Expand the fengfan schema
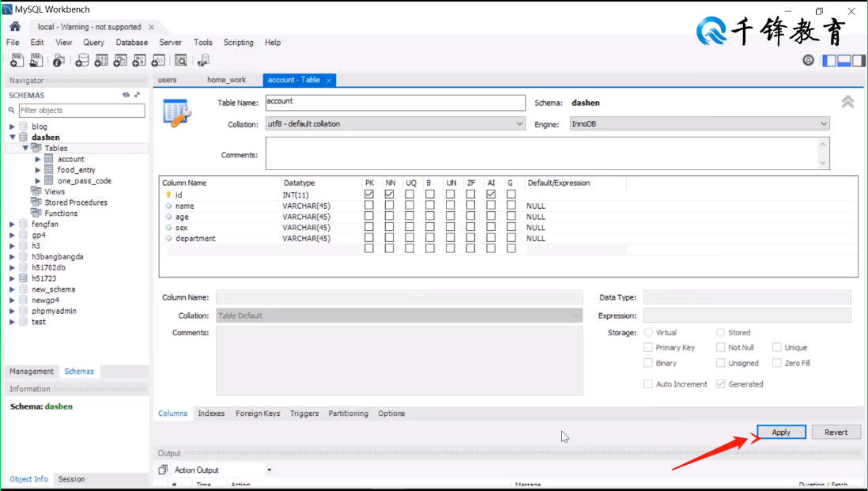868x491 pixels. tap(12, 225)
